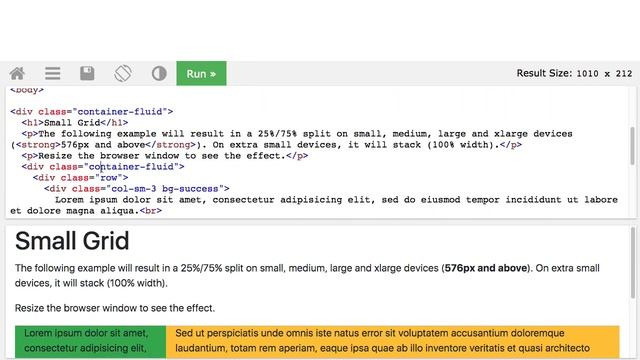Viewport: 640px width, 360px height.
Task: Click the col-sm-3 bg-success code line
Action: point(137,189)
